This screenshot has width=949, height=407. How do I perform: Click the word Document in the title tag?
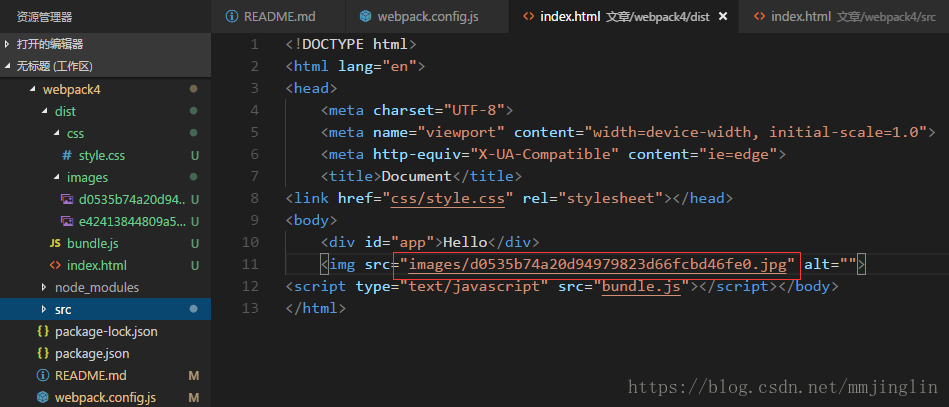pos(416,176)
